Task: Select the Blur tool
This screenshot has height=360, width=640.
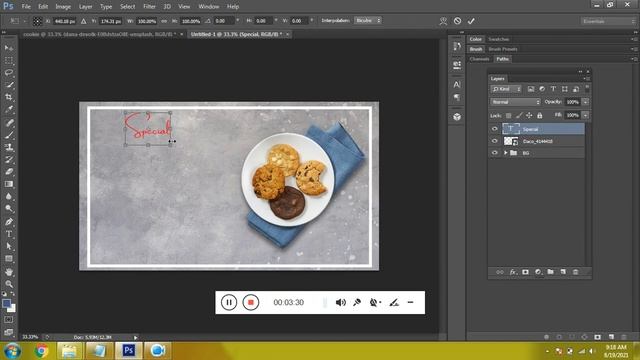Action: click(x=9, y=196)
